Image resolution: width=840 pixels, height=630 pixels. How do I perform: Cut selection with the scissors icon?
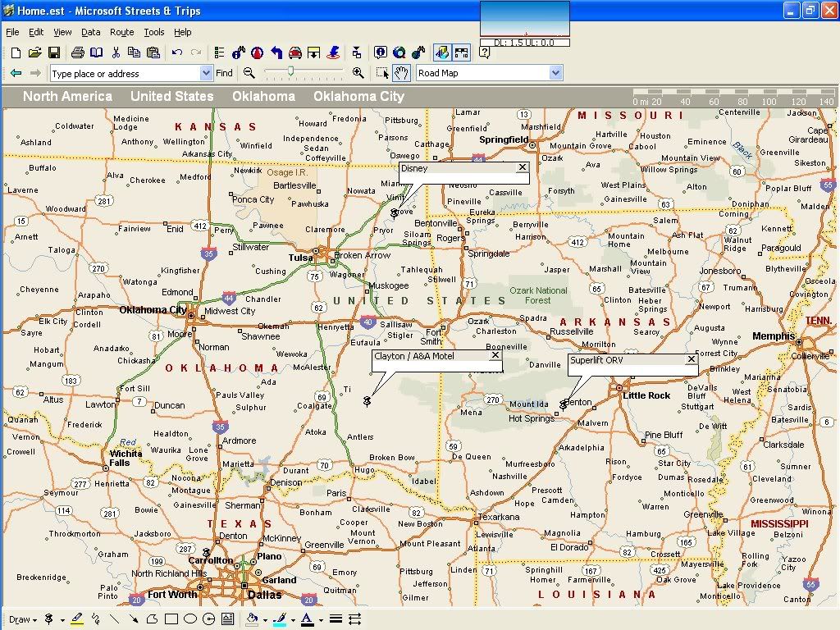click(x=116, y=52)
